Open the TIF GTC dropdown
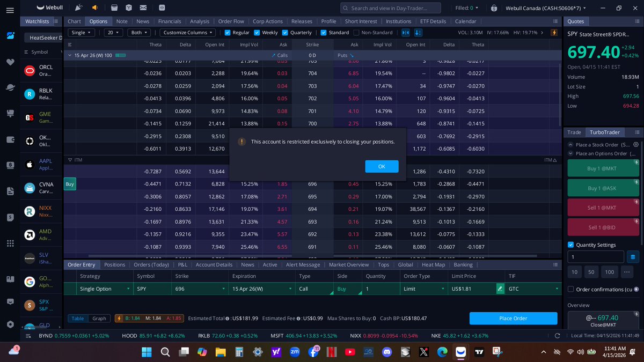644x362 pixels. pyautogui.click(x=533, y=289)
